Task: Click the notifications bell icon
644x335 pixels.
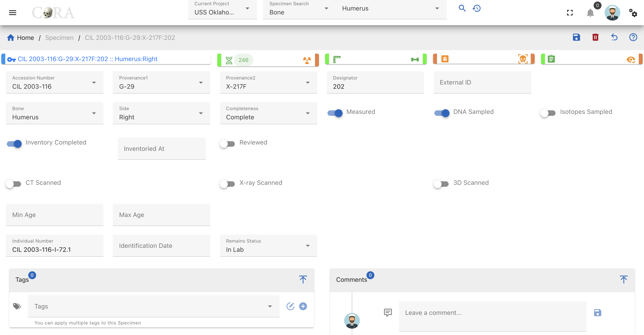Action: [x=590, y=13]
